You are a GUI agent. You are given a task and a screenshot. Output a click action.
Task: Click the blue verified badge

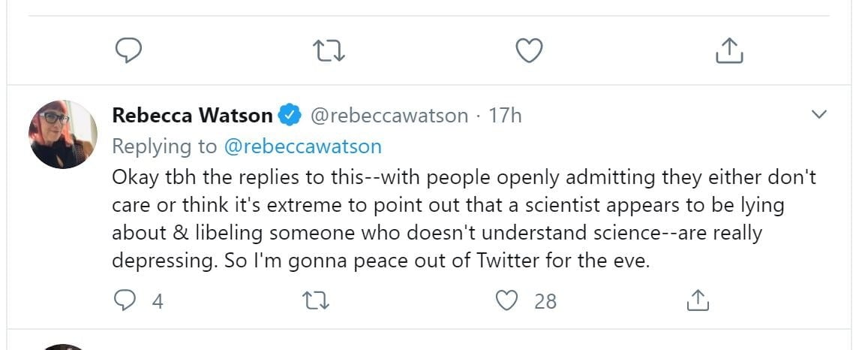coord(290,116)
